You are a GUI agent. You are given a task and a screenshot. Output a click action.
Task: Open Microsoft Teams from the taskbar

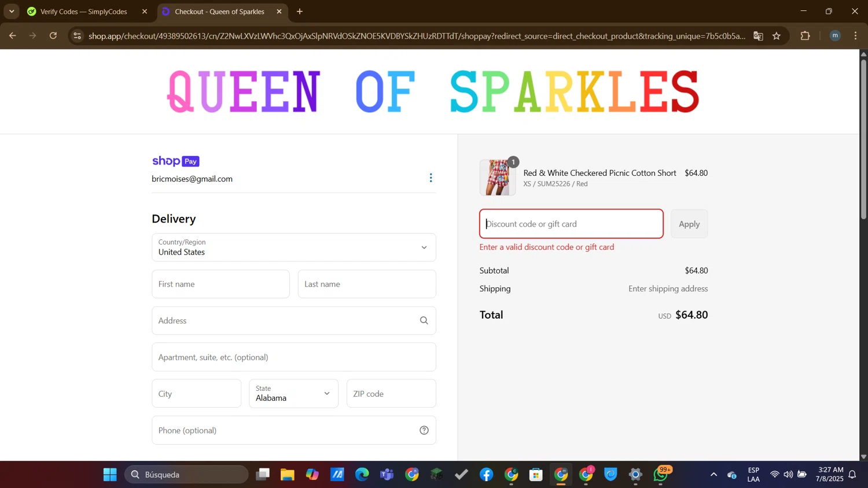pos(387,475)
